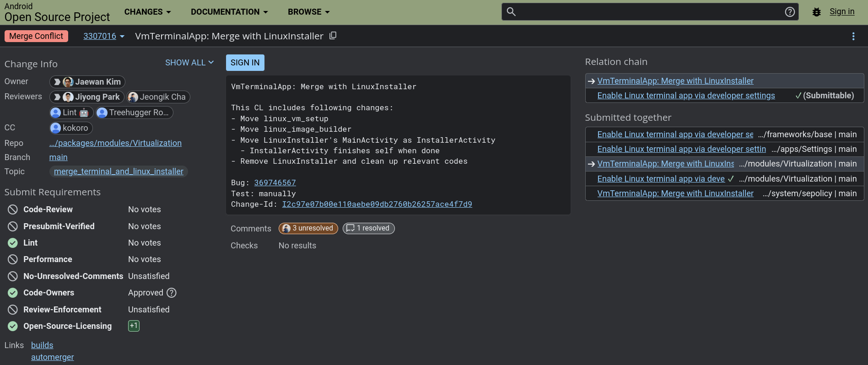Open the merge_terminal_and_linux_installer topic link

tap(119, 172)
